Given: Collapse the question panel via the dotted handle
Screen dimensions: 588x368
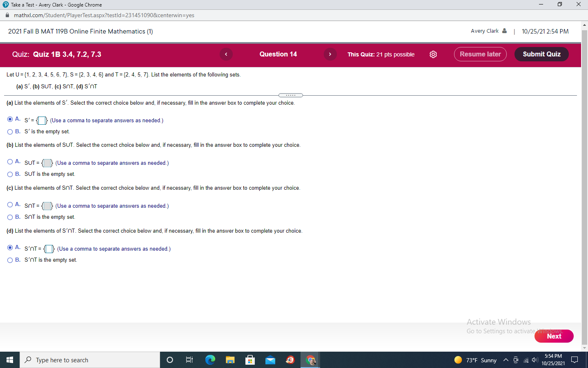Looking at the screenshot, I should click(291, 95).
